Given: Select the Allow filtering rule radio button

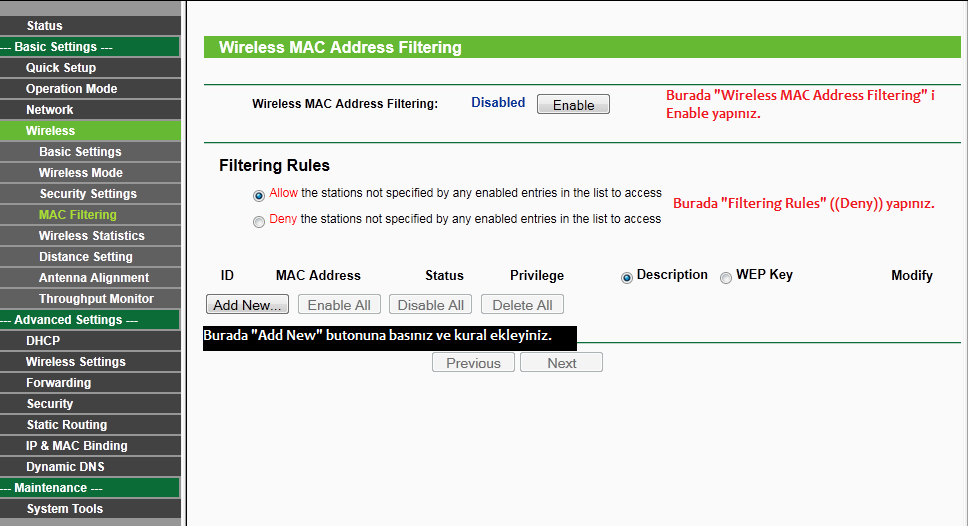Looking at the screenshot, I should (x=260, y=195).
